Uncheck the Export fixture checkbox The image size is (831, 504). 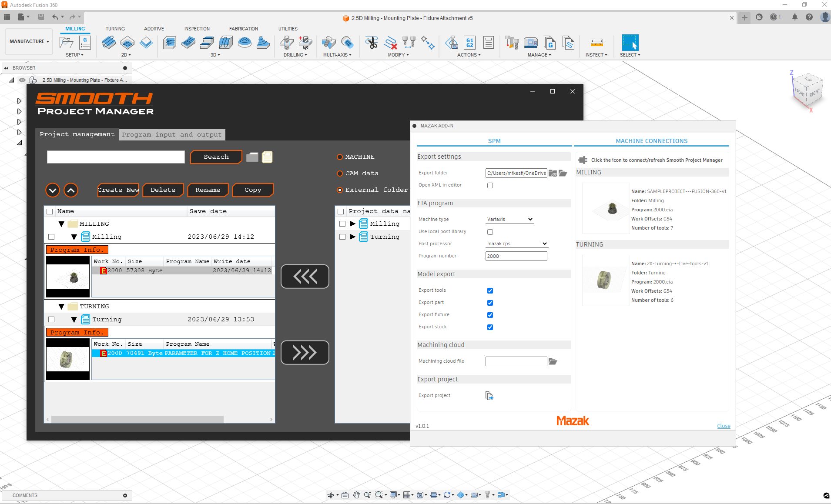[x=490, y=315]
